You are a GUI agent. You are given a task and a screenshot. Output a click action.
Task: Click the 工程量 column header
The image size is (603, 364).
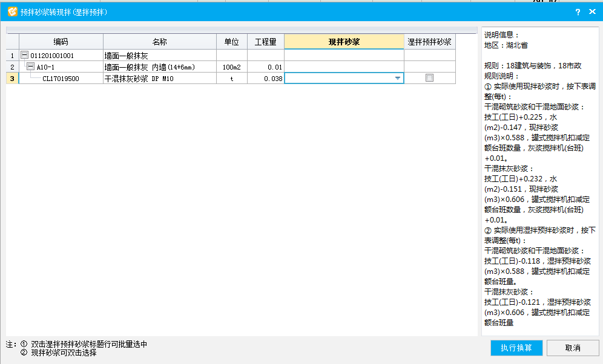tap(266, 42)
